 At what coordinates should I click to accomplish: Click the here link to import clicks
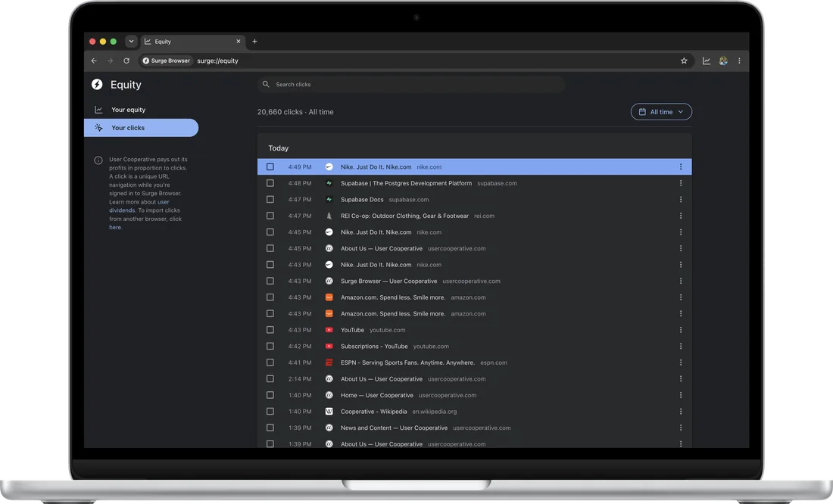115,227
